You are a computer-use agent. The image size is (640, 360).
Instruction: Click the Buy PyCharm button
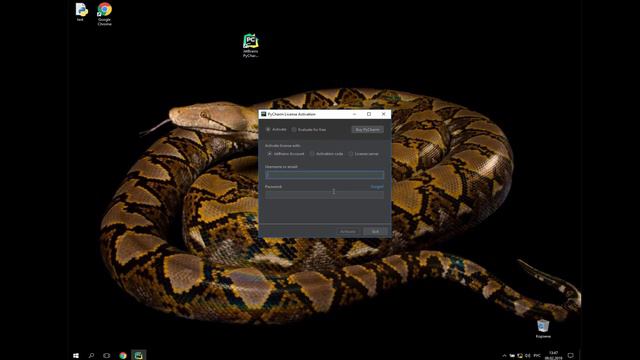coord(367,129)
